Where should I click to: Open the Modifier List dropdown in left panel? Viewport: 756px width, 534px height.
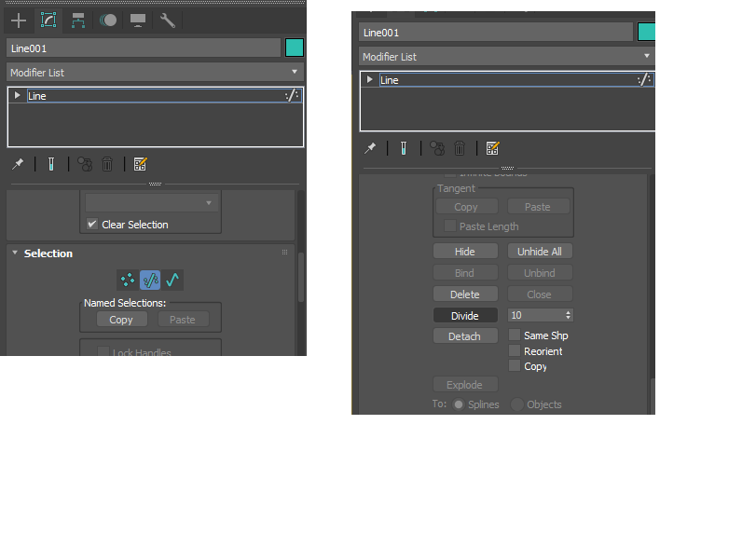[x=156, y=73]
